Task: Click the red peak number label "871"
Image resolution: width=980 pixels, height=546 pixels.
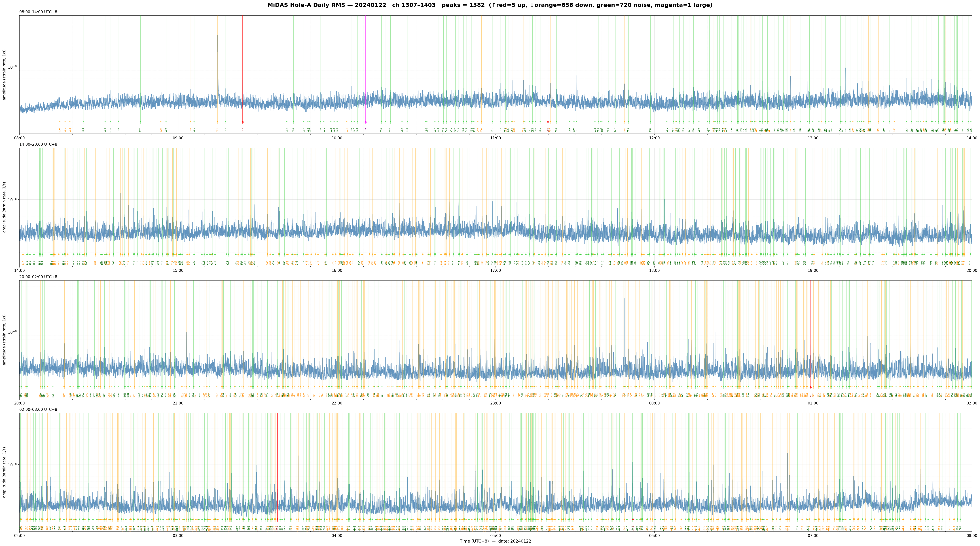Action: coord(811,395)
